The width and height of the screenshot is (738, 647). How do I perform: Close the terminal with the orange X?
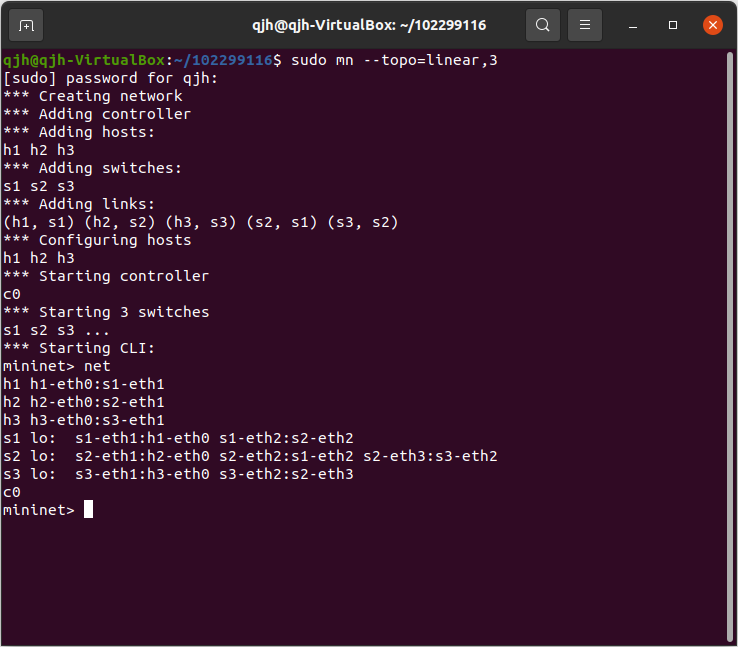click(x=712, y=25)
